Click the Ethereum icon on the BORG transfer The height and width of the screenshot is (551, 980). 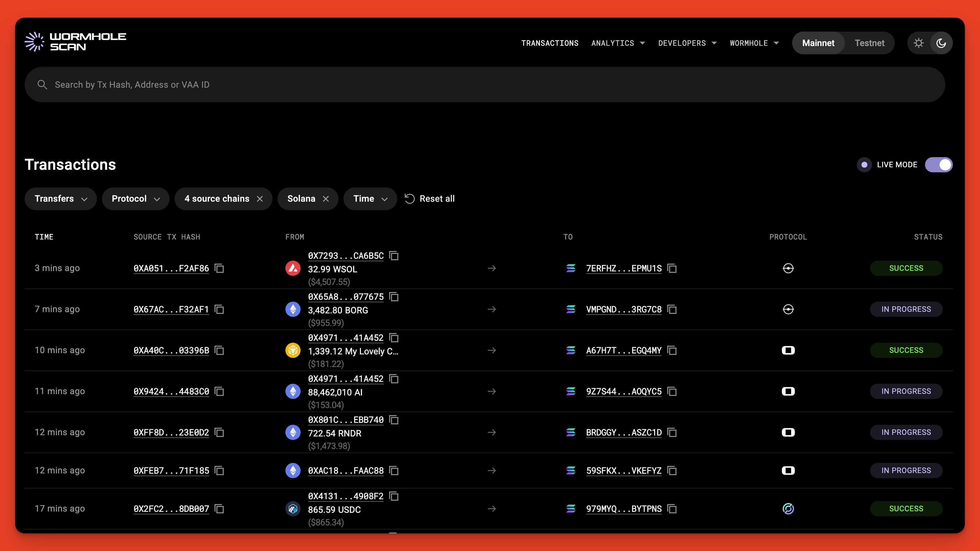[293, 309]
